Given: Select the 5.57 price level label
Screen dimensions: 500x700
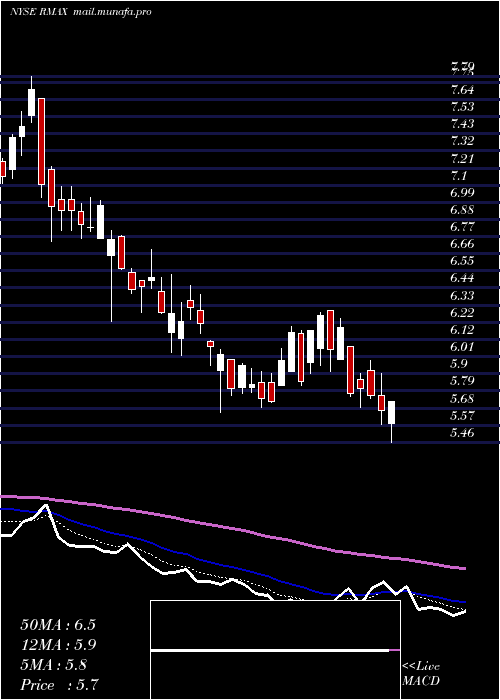Looking at the screenshot, I should point(462,416).
